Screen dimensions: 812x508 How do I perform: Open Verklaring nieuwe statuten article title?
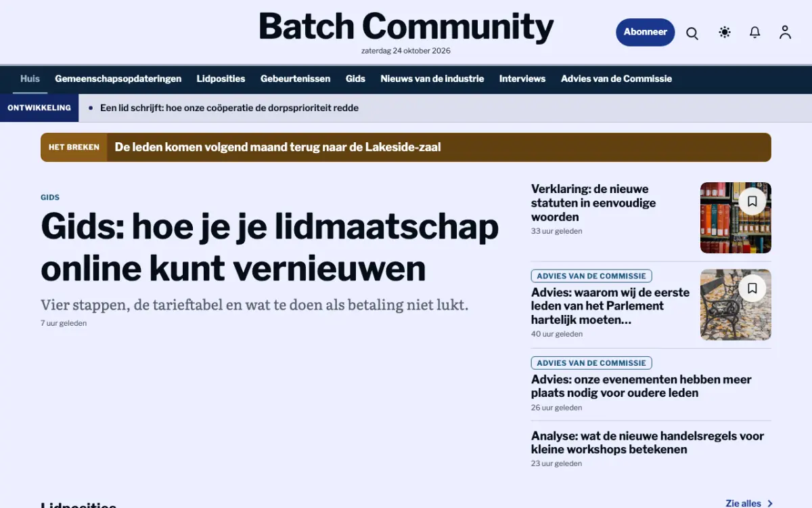pyautogui.click(x=593, y=203)
